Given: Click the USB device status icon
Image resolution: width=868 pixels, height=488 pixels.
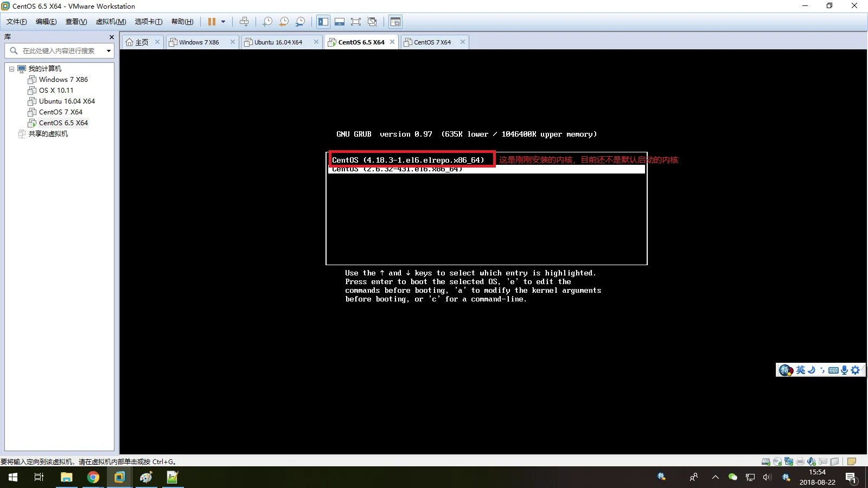Looking at the screenshot, I should coord(823,461).
